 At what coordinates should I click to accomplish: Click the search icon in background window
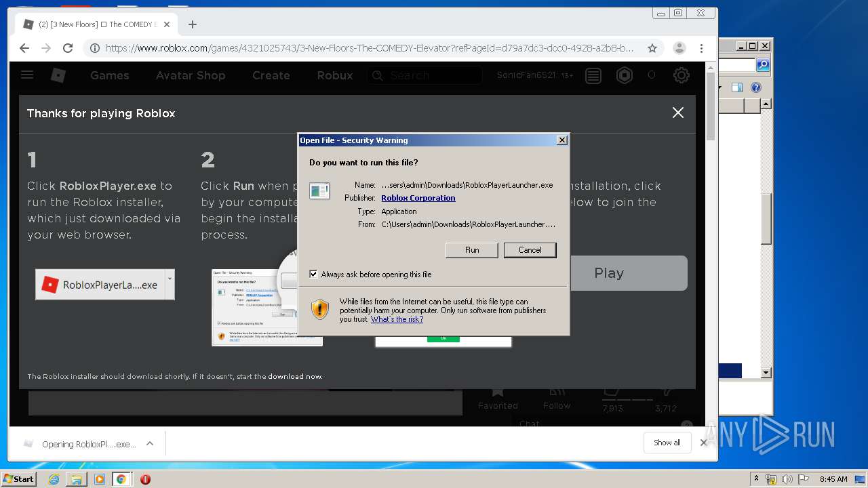[x=763, y=64]
